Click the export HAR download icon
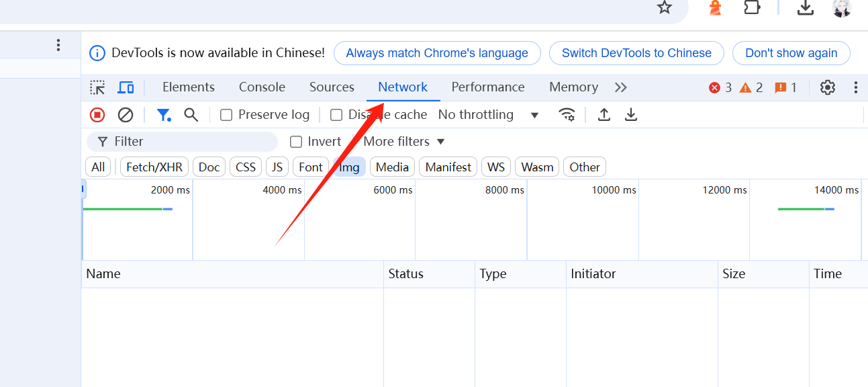 (x=631, y=115)
